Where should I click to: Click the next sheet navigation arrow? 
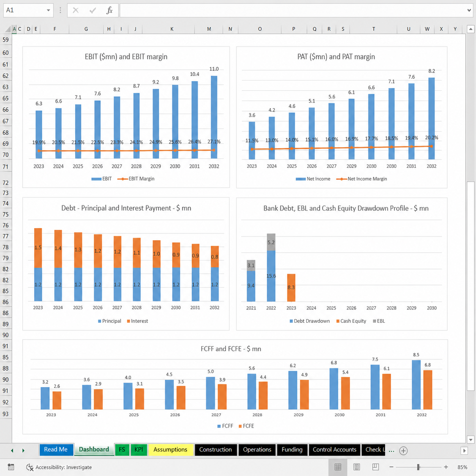pyautogui.click(x=23, y=451)
